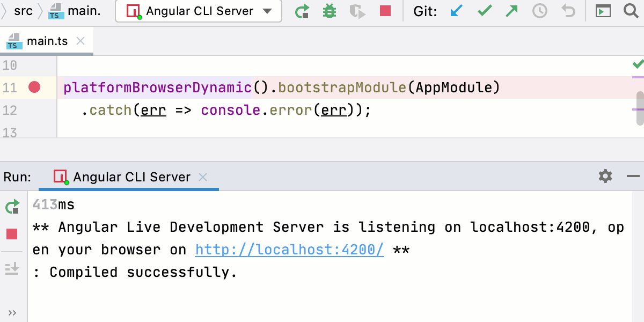Show Git history clock icon
The image size is (644, 322).
(x=539, y=11)
